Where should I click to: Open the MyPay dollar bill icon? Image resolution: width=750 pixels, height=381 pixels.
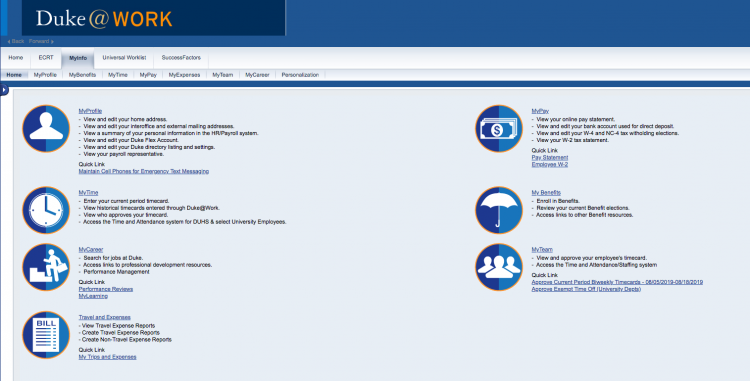(x=499, y=129)
